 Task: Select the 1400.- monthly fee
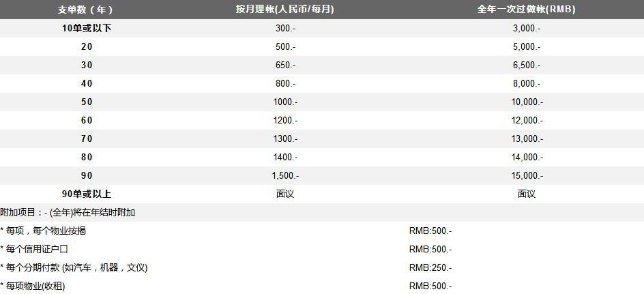[x=285, y=157]
